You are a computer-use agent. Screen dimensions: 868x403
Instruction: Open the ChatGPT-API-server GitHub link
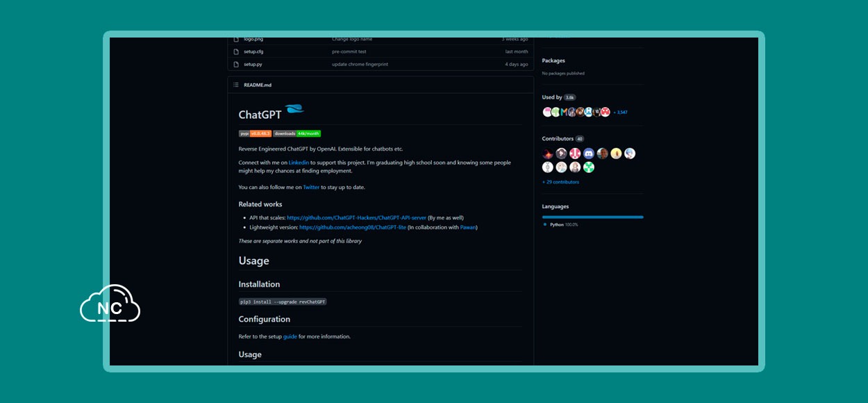pyautogui.click(x=356, y=217)
